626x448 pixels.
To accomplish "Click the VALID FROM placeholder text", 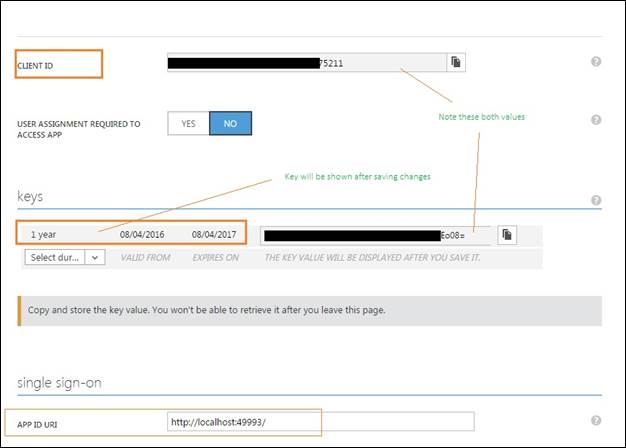I will click(x=145, y=258).
